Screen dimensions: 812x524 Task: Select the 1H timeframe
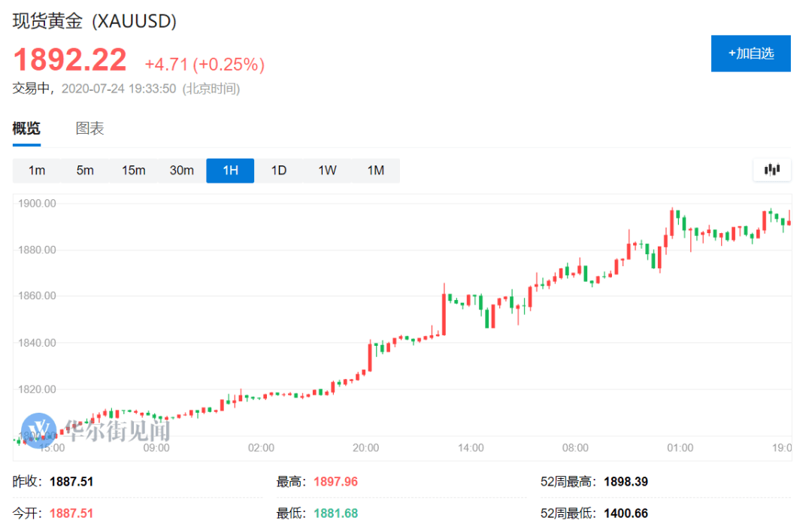(x=230, y=171)
